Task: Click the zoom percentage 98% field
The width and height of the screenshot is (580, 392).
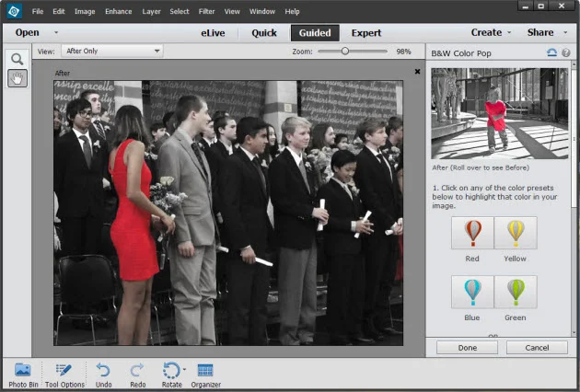Action: point(403,52)
